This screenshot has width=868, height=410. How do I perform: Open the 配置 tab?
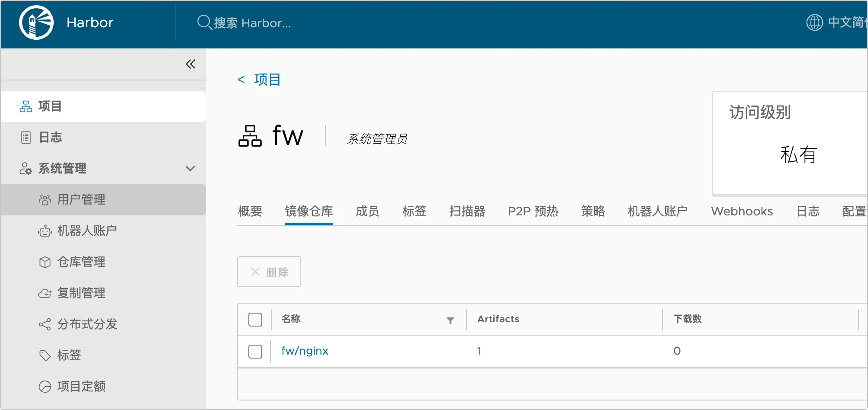(x=855, y=211)
